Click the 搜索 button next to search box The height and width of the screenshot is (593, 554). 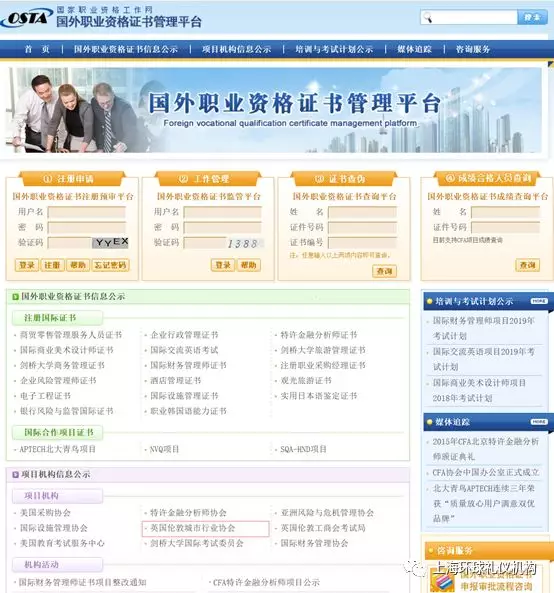tap(532, 17)
